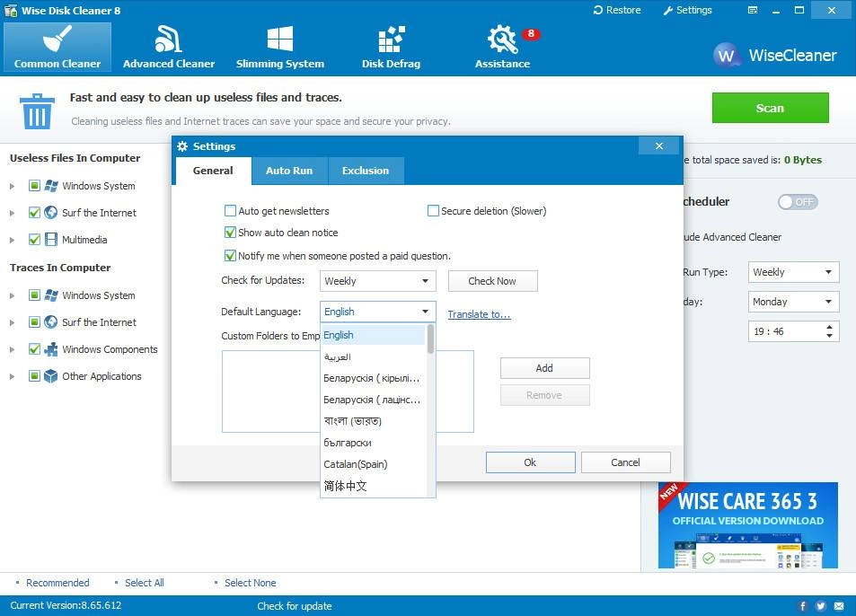Enable Auto get newsletters

tap(230, 211)
